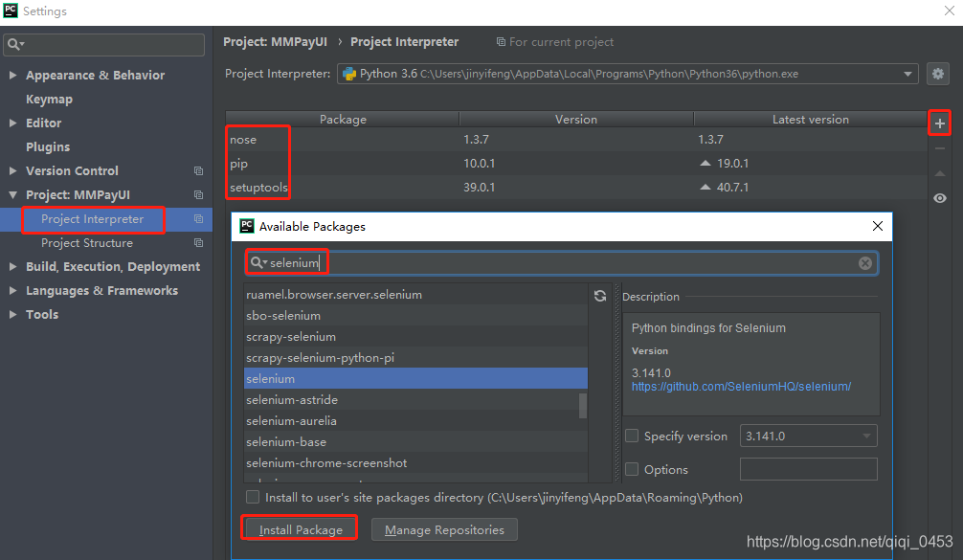Click the PyCharm icon in Settings title bar
Screen dimensions: 963x560
pos(11,11)
